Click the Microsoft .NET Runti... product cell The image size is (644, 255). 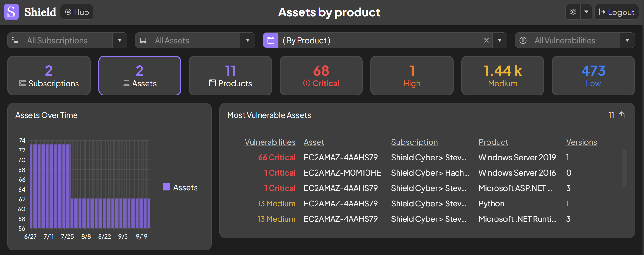pos(518,219)
